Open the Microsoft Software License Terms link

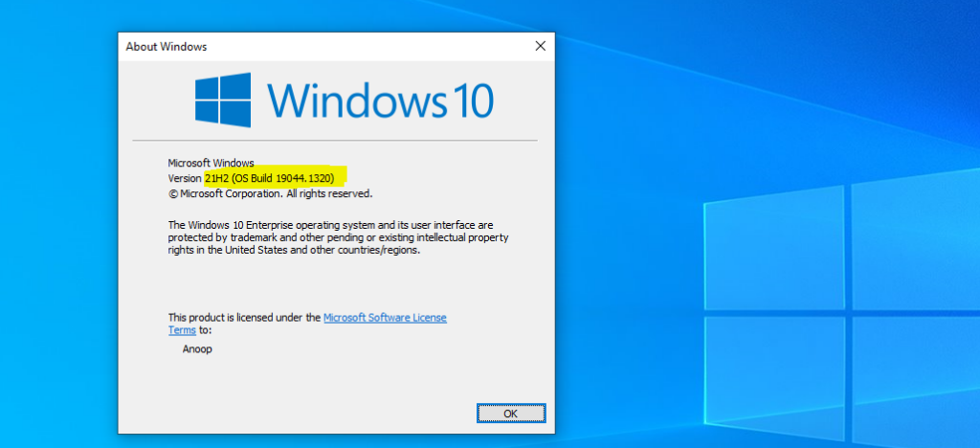(385, 318)
